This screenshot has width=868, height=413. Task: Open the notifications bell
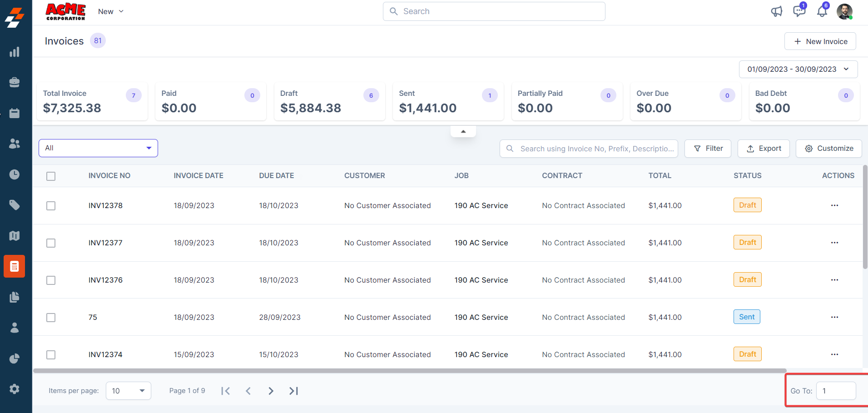822,11
